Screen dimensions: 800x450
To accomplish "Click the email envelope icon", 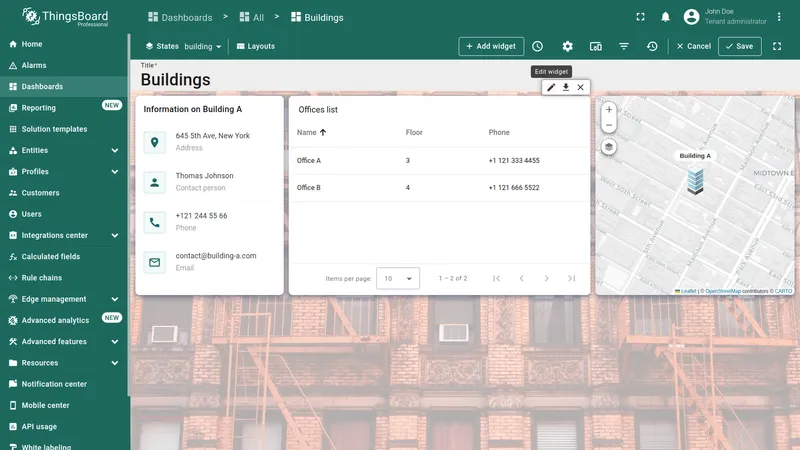I will (x=155, y=262).
